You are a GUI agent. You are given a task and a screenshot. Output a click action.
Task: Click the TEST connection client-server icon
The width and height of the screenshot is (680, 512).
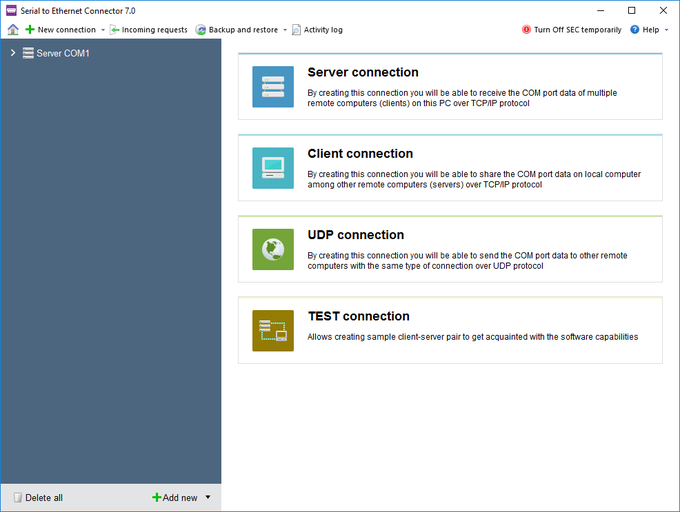coord(273,330)
